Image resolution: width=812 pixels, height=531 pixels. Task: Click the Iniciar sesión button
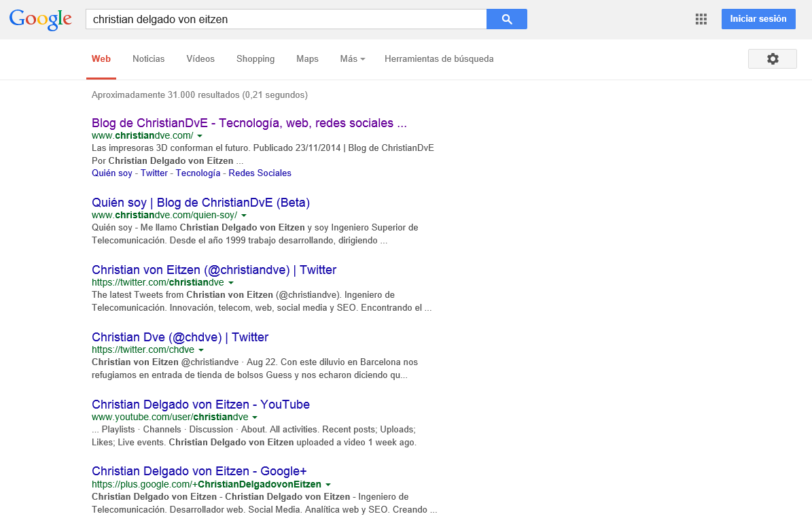758,18
